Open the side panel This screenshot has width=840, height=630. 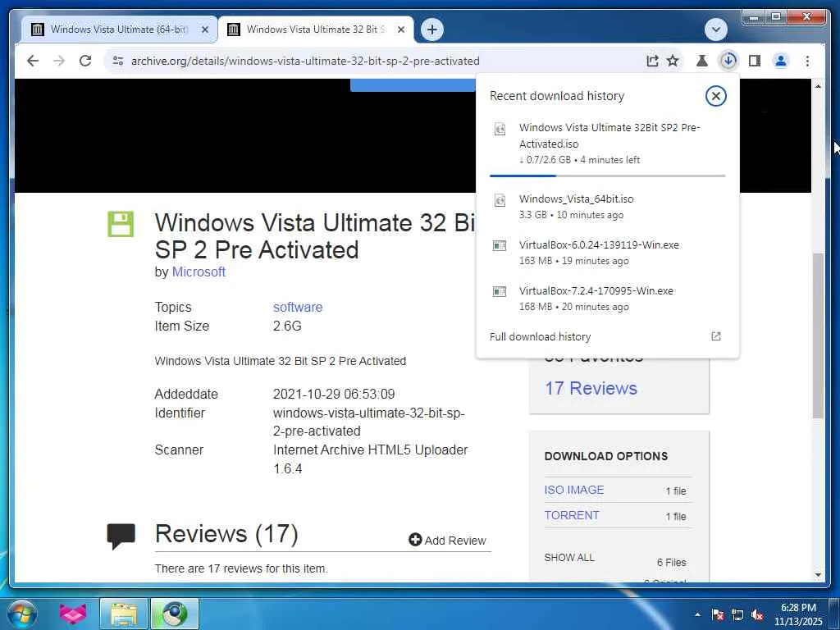coord(755,61)
